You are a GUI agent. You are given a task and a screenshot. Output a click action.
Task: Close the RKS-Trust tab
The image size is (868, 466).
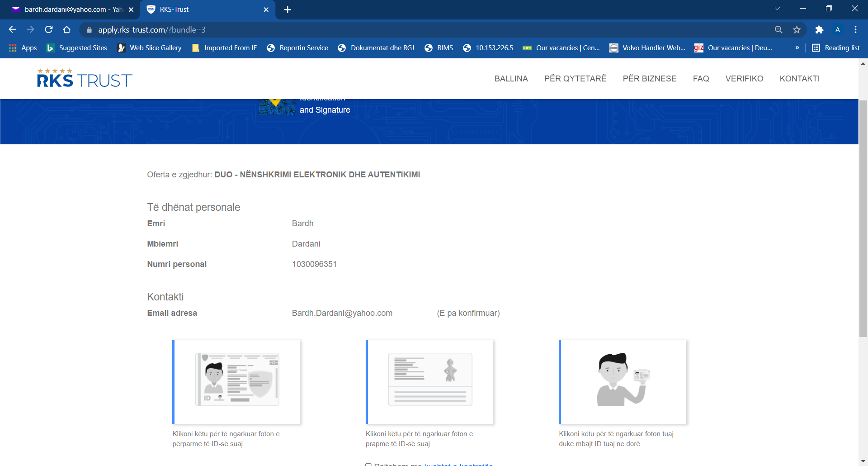(x=266, y=10)
